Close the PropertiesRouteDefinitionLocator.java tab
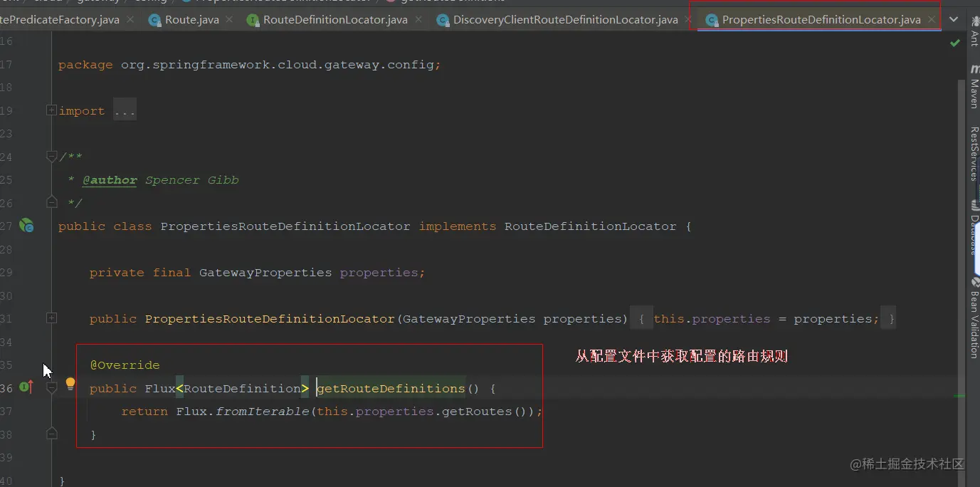 pos(932,20)
